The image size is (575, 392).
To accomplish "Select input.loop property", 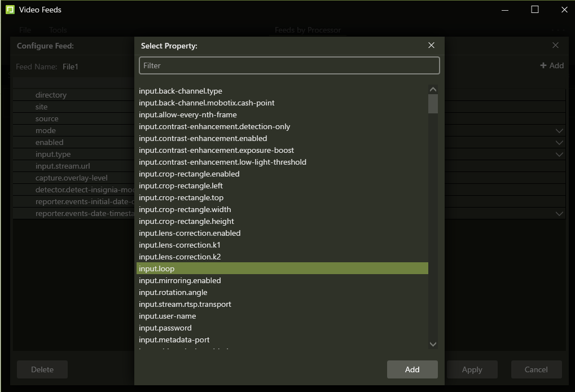I will [x=157, y=269].
